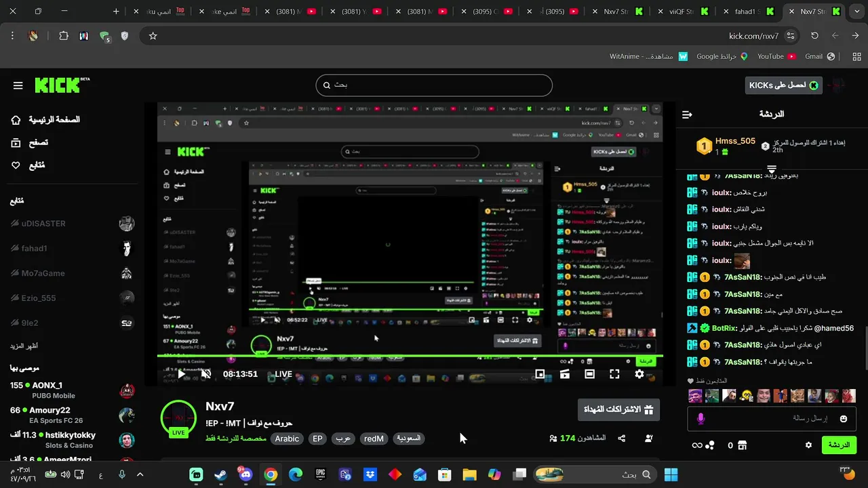Viewport: 868px width, 488px height.
Task: Click the follow user icon beside share
Action: [649, 439]
